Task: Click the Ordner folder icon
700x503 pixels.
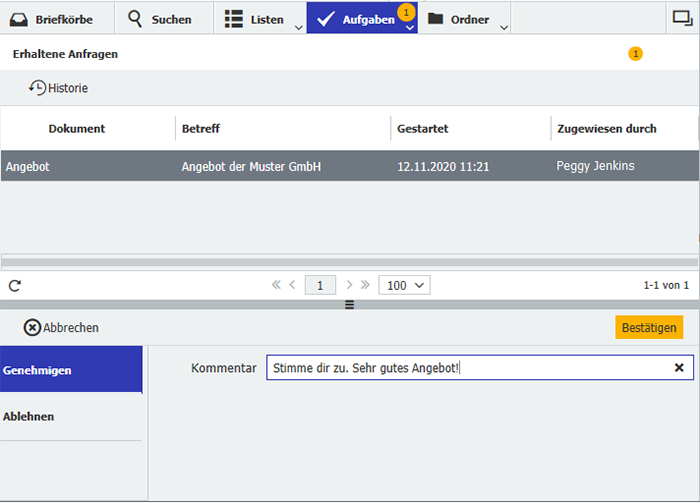Action: (x=435, y=19)
